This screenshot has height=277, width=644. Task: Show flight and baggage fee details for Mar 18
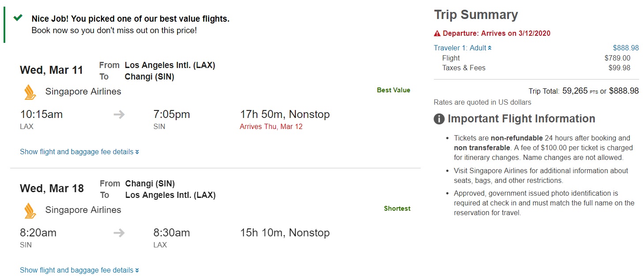coord(79,270)
